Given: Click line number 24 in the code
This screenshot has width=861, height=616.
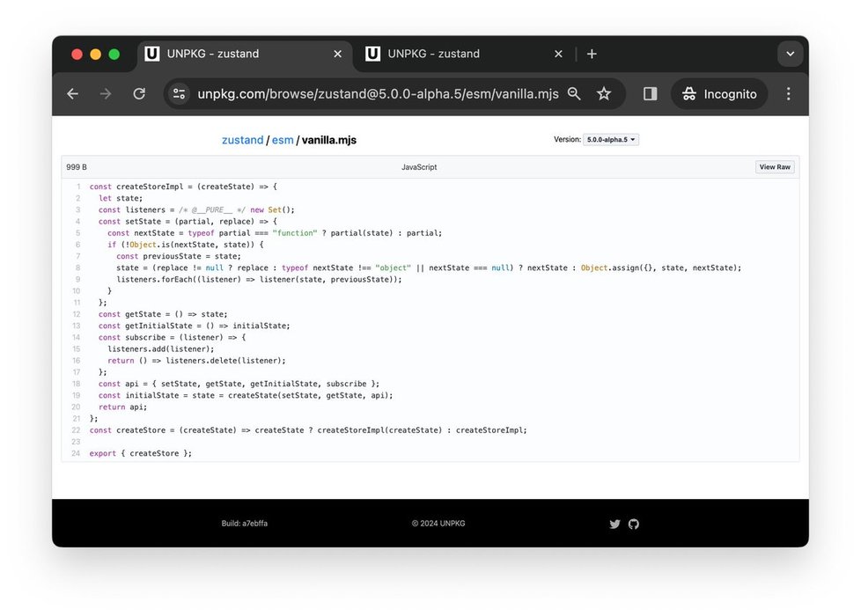Looking at the screenshot, I should pyautogui.click(x=76, y=453).
